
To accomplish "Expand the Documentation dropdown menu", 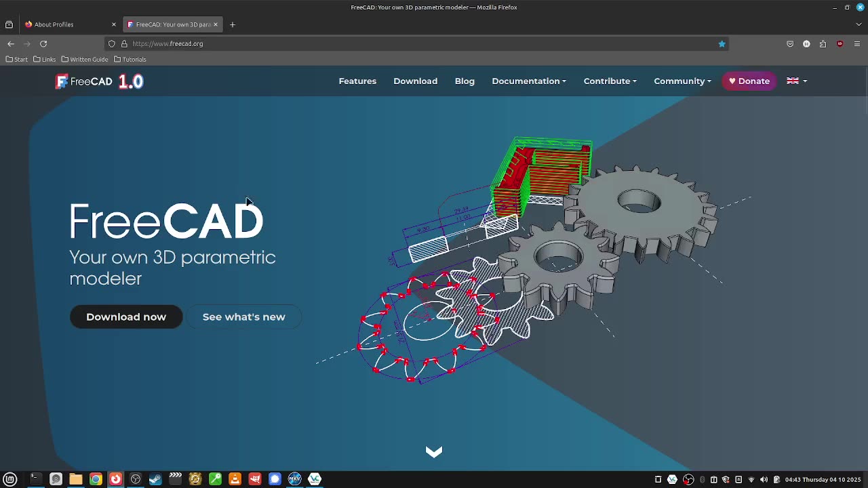I will [x=529, y=81].
